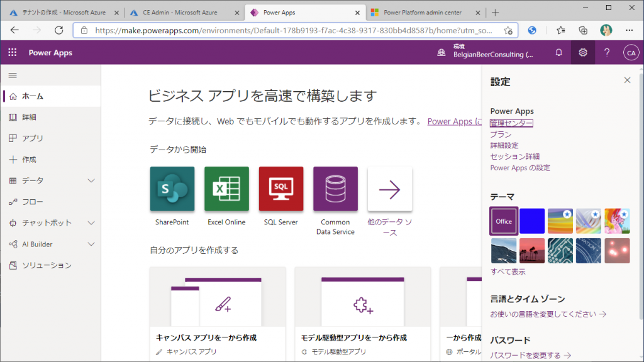Select the circuit board theme swatch
Screen dimensions: 644x362
560,250
